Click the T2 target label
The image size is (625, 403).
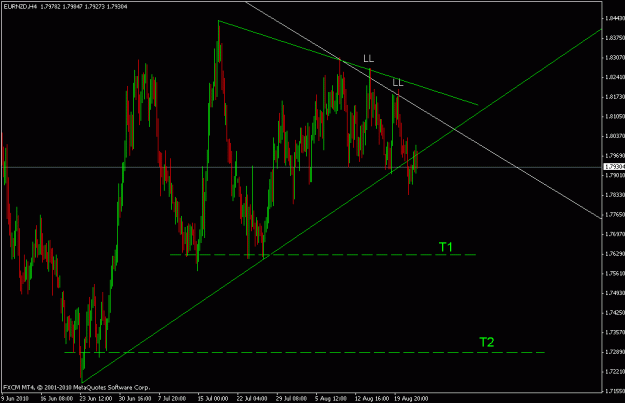pyautogui.click(x=487, y=342)
